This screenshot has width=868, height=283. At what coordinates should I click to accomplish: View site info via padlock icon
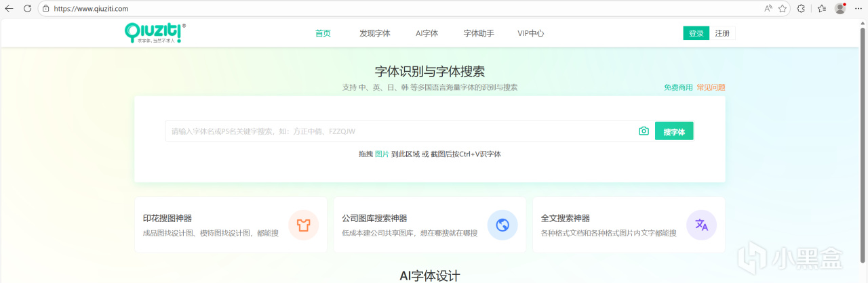pyautogui.click(x=45, y=9)
